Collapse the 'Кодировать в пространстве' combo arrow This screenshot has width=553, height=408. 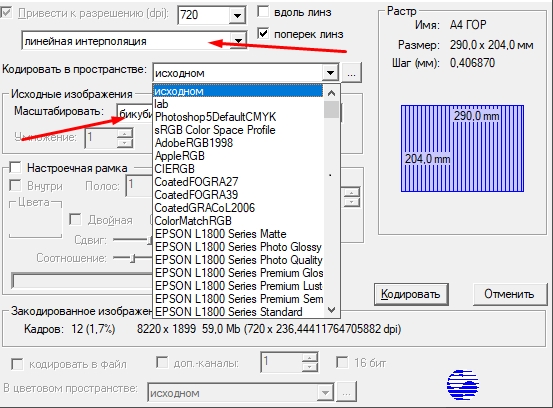(x=330, y=73)
